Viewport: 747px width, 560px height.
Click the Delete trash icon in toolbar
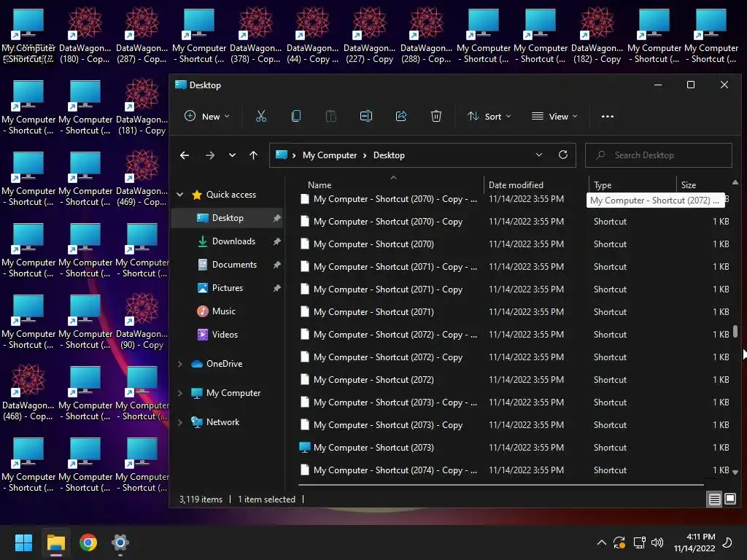436,116
